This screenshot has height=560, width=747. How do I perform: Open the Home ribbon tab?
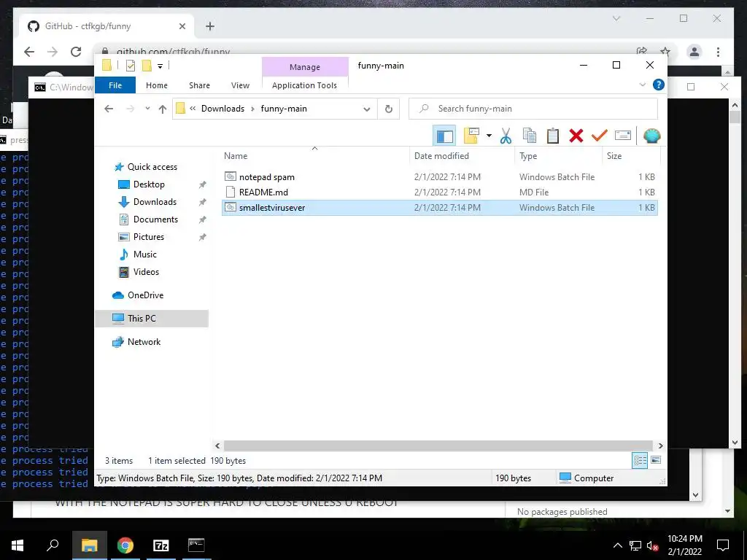pos(157,85)
